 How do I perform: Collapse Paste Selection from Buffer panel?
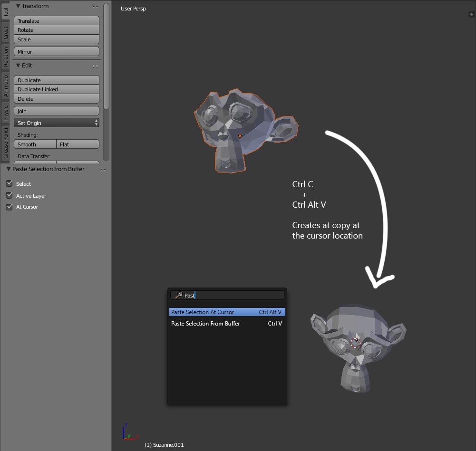(9, 169)
